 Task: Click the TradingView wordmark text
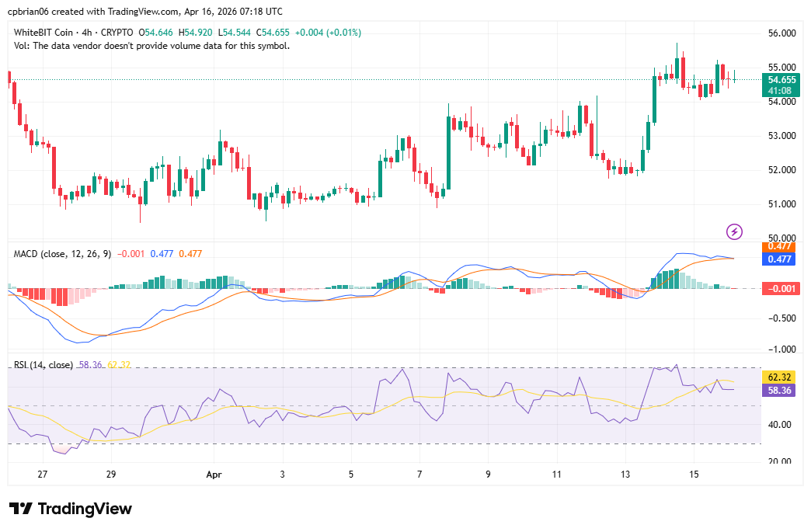pos(85,509)
